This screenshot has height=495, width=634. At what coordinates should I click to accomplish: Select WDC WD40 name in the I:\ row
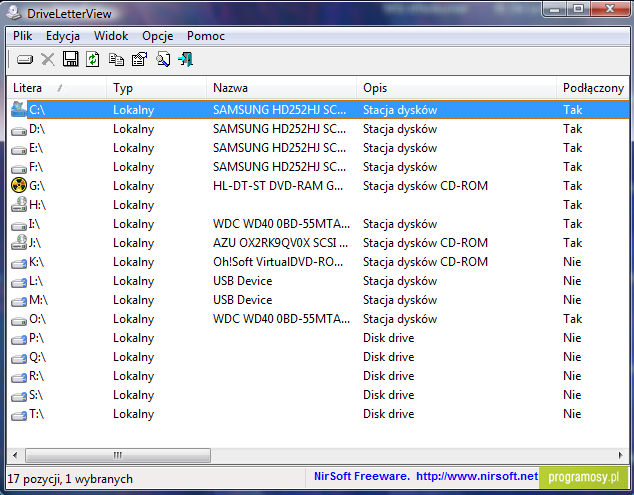(x=281, y=224)
